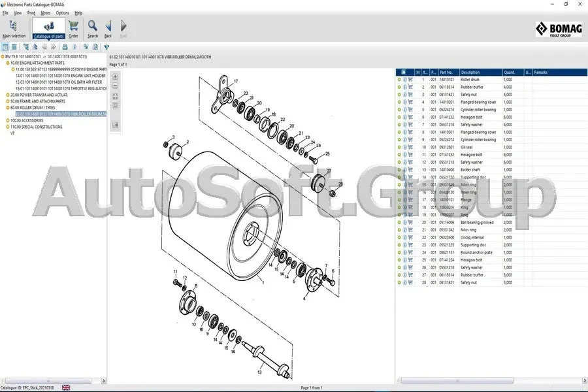Image resolution: width=588 pixels, height=392 pixels.
Task: Click the printer icon in the small toolbar
Action: click(x=65, y=47)
